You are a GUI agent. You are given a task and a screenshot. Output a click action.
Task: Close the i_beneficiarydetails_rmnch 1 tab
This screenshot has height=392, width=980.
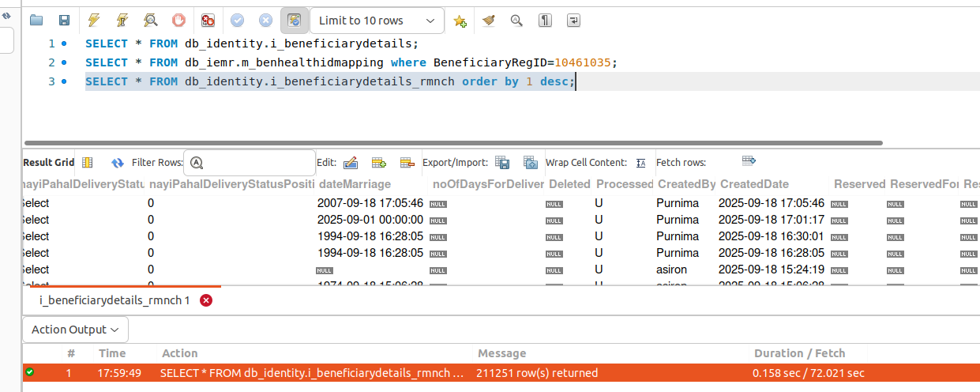[x=206, y=300]
